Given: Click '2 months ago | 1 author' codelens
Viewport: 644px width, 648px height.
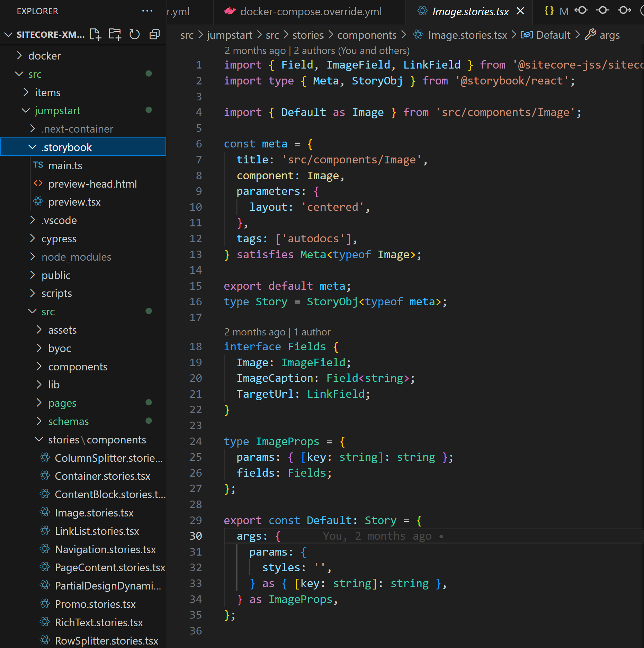Looking at the screenshot, I should [x=277, y=332].
